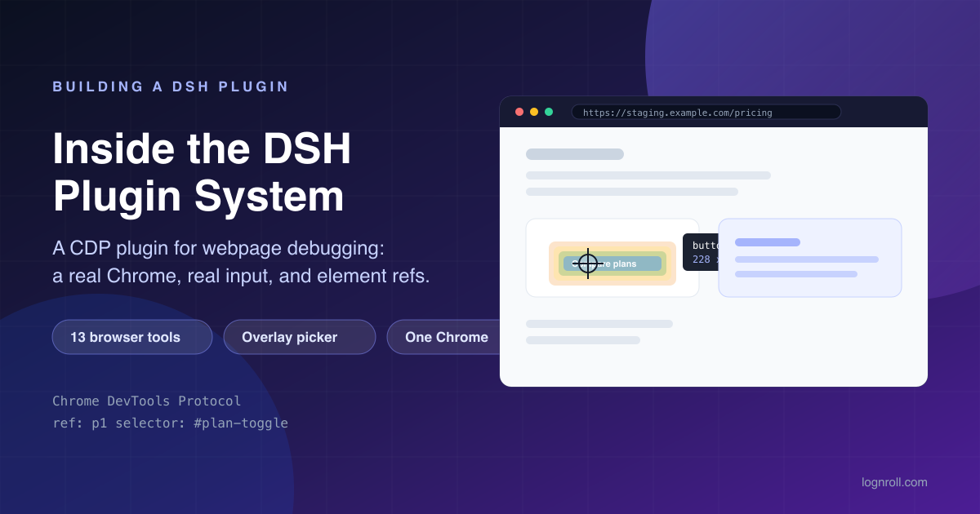
Task: Click the dark element tooltip beside the crosshair
Action: (702, 252)
